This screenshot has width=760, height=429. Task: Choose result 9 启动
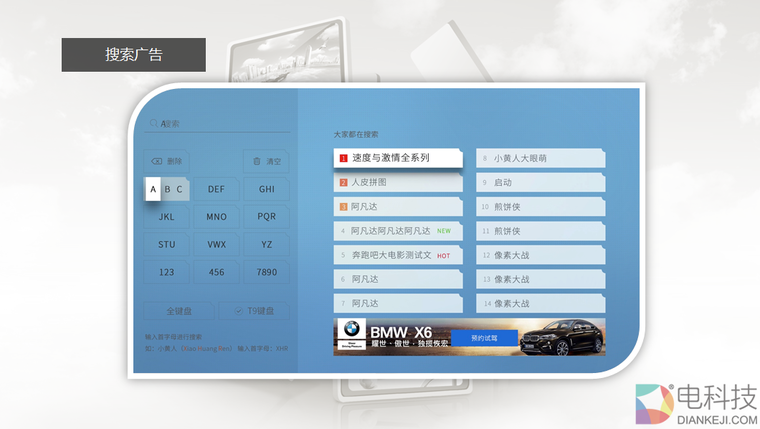click(x=541, y=183)
